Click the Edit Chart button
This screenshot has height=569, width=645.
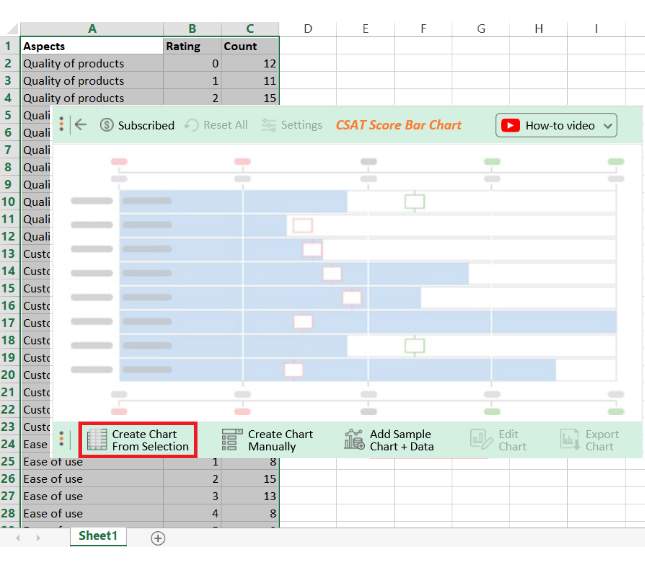(498, 440)
